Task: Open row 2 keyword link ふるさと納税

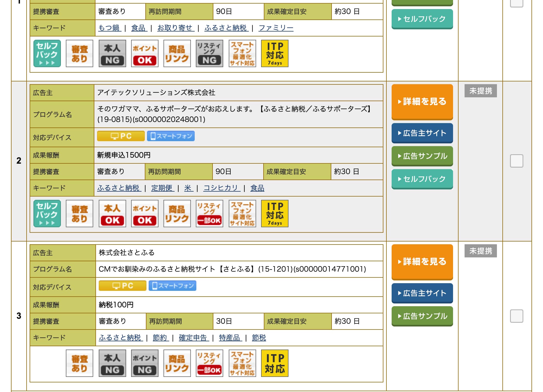Action: coord(119,188)
